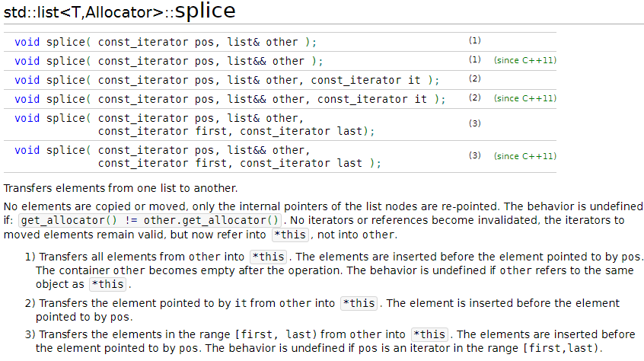The image size is (644, 361).
Task: Click description item 1 about transferring all elements
Action: [334, 270]
